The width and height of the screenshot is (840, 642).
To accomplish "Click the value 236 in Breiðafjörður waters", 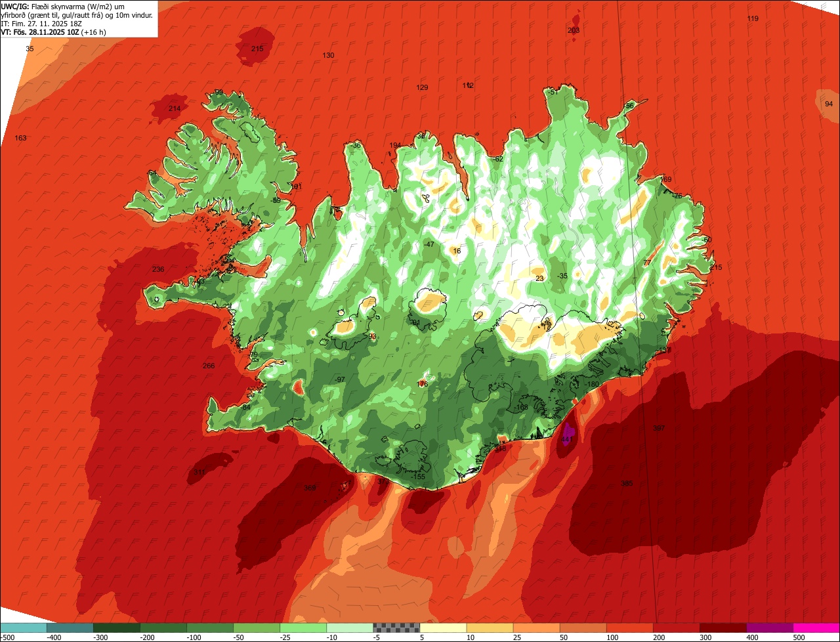I will [158, 269].
